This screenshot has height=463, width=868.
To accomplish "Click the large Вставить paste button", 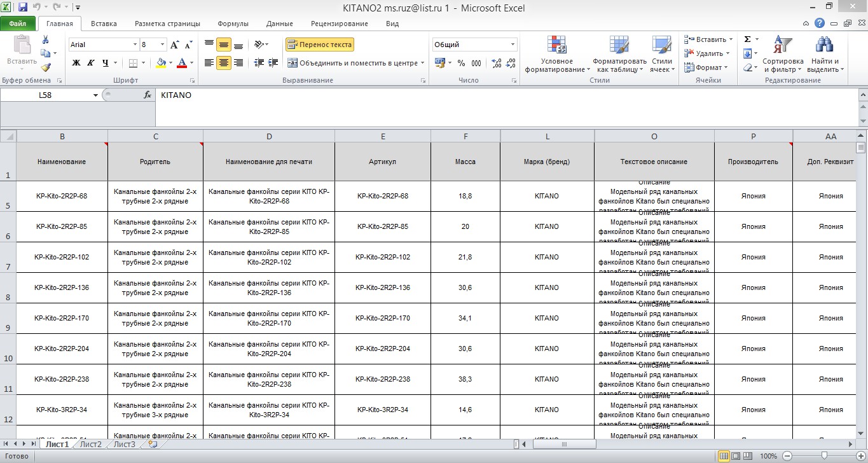I will [22, 51].
